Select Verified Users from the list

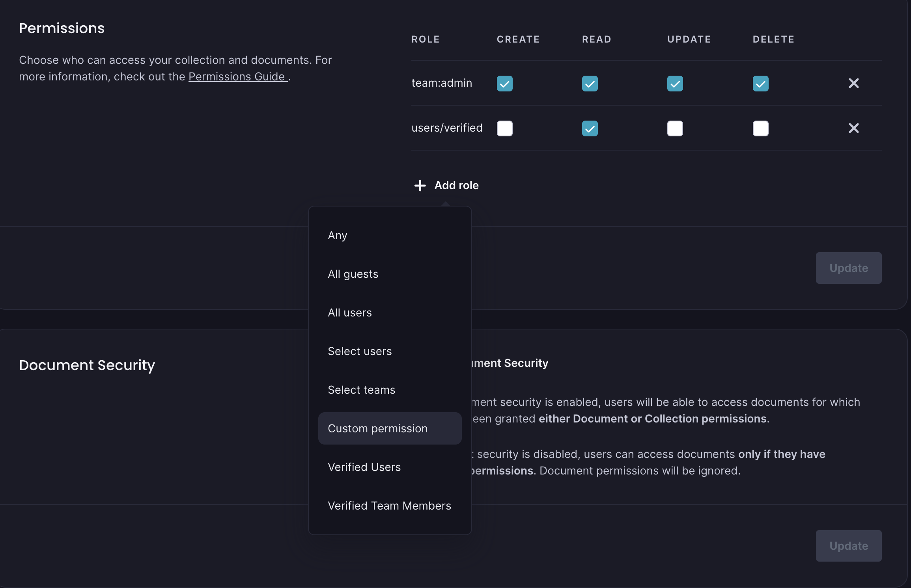click(x=364, y=467)
